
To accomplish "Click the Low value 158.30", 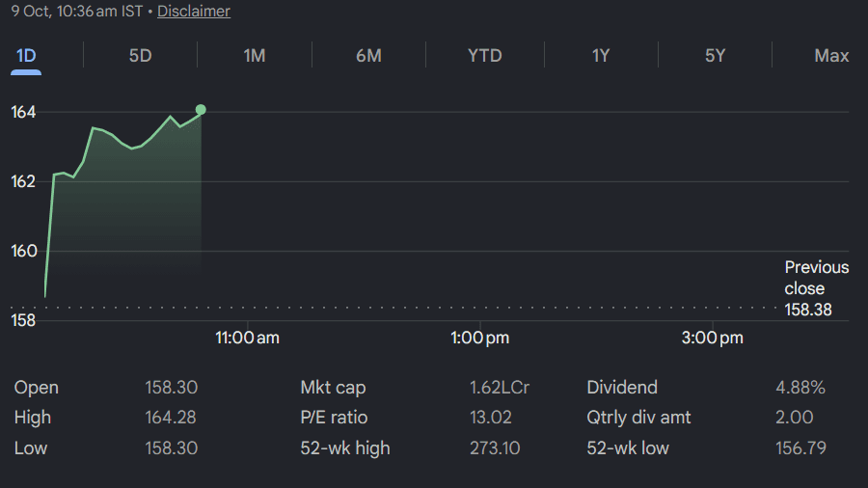I will (171, 447).
